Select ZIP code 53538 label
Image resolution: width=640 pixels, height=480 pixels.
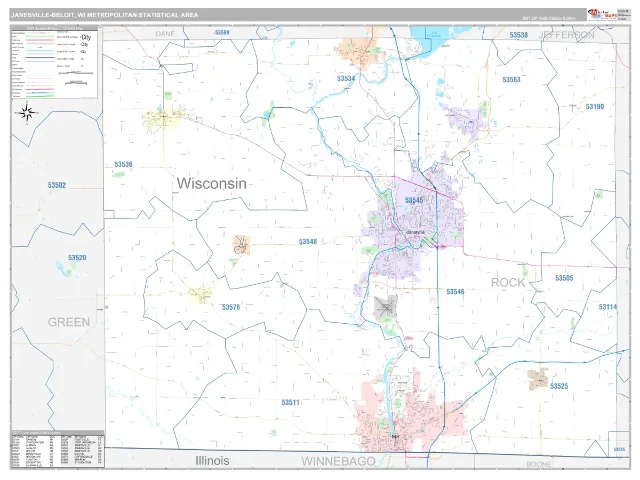point(518,35)
